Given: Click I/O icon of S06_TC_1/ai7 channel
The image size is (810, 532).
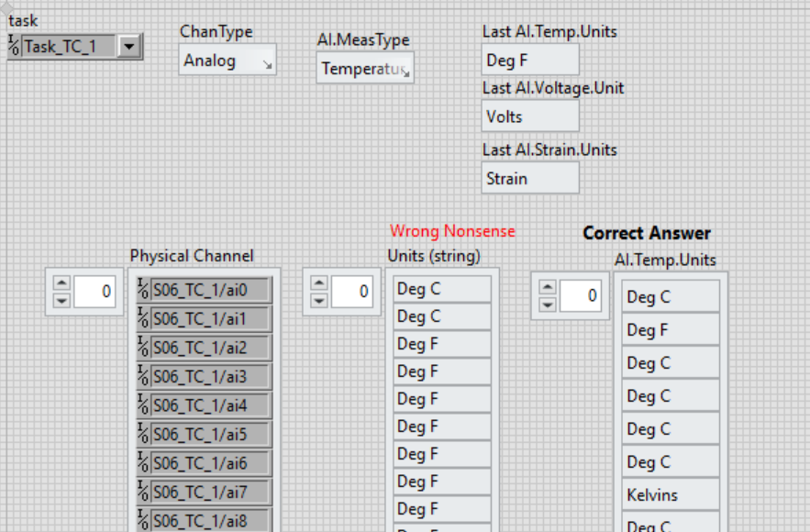Looking at the screenshot, I should [x=143, y=493].
